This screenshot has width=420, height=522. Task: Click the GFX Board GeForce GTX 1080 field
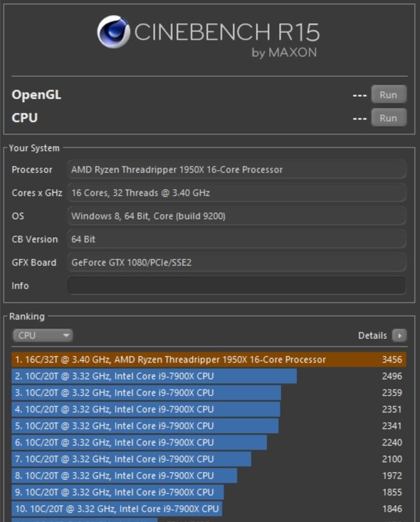[236, 262]
